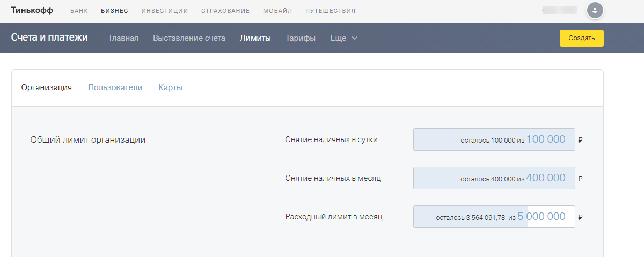Go to Выставление счета

click(189, 38)
